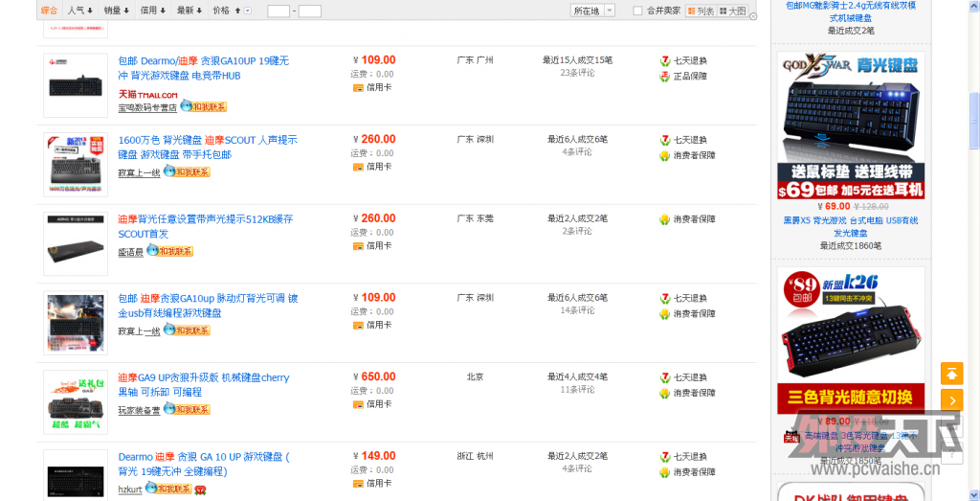This screenshot has width=980, height=501.
Task: Open thumbnail of 迪摩GA9 UP listing
Action: [76, 401]
